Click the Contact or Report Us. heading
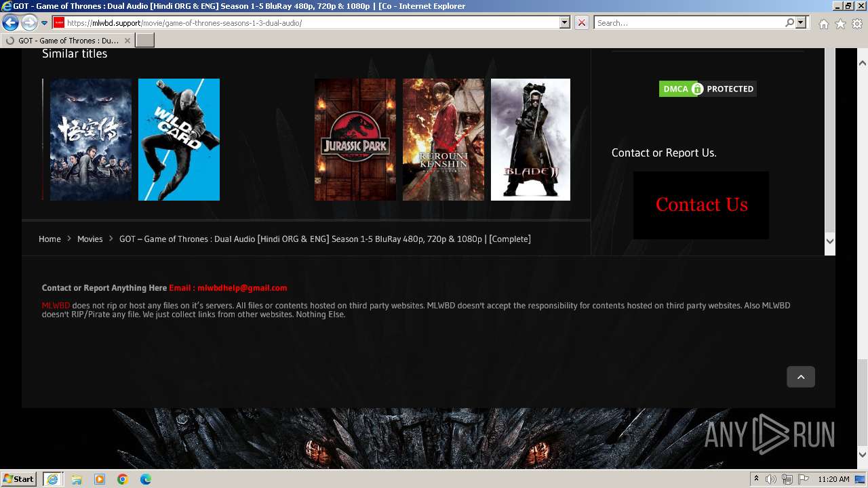 click(664, 152)
